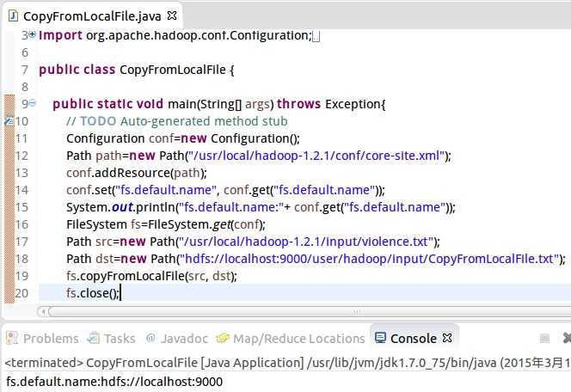Click line number 18 in the gutter

coord(21,259)
